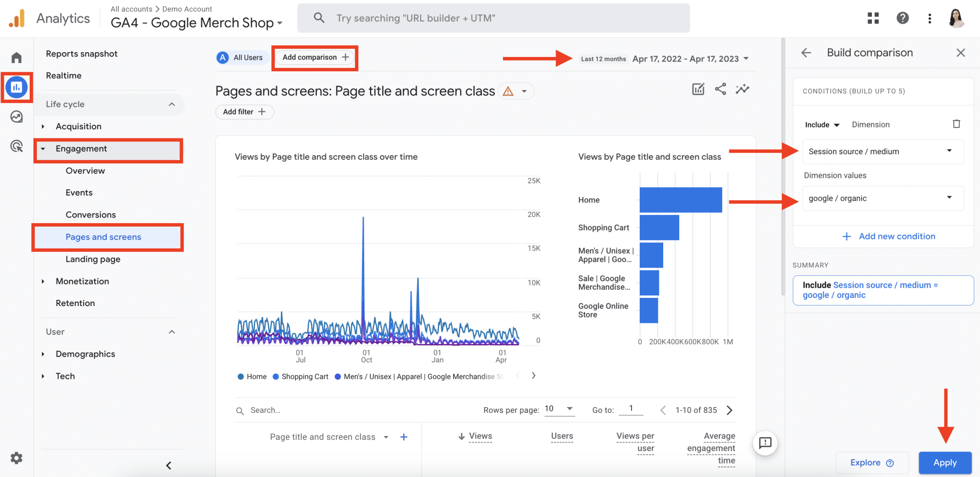980x477 pixels.
Task: Open the google / organic dimension values dropdown
Action: (x=882, y=198)
